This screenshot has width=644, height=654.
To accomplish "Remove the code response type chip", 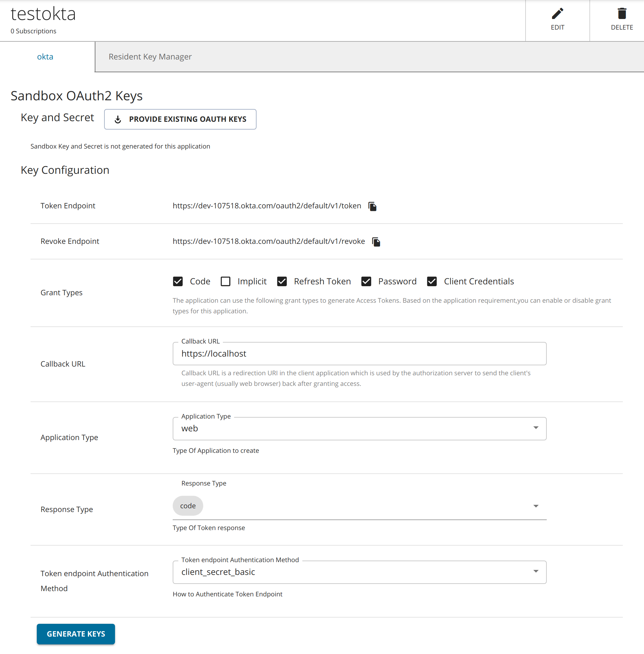I will click(x=188, y=506).
